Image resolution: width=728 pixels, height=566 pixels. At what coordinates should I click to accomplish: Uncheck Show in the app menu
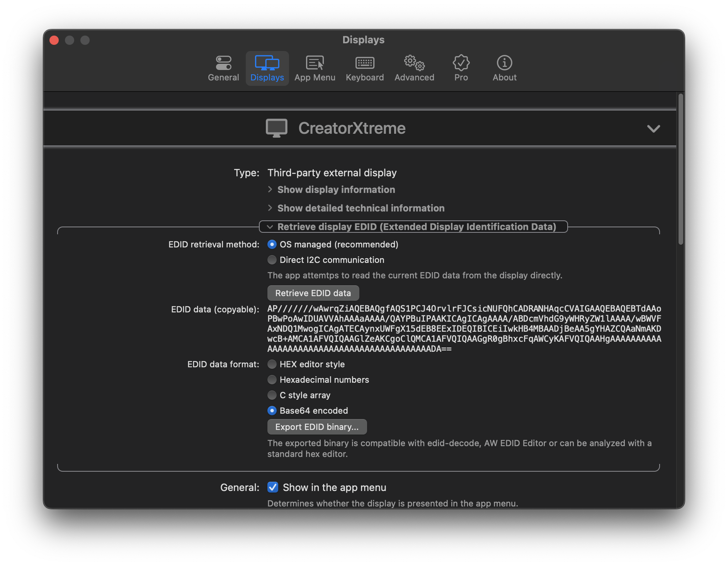click(x=272, y=487)
